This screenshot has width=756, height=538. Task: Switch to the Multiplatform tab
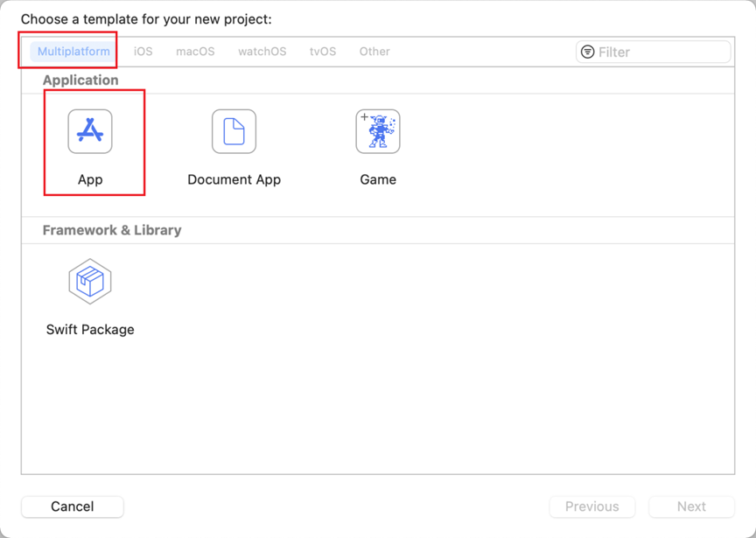pos(73,52)
